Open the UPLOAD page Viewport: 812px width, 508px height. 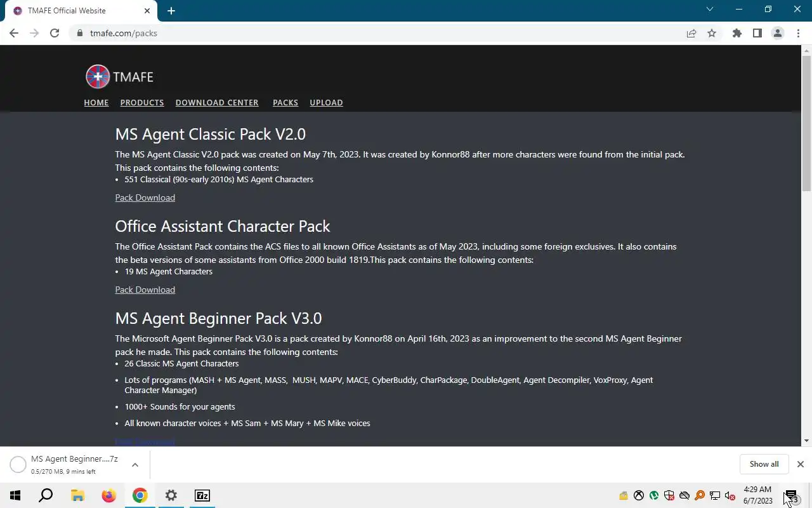pyautogui.click(x=326, y=102)
